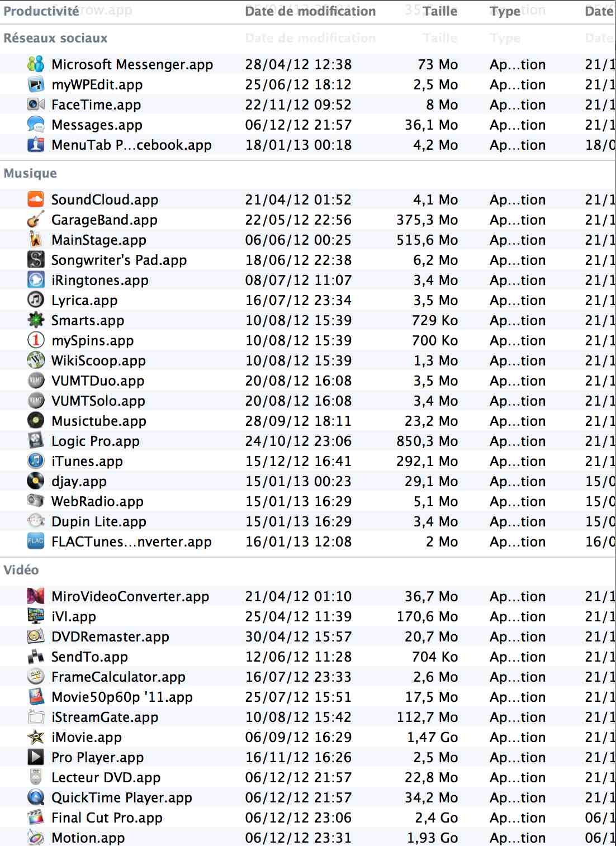Screen dimensions: 616x846
Task: Select the Messages speech bubble icon
Action: (36, 125)
